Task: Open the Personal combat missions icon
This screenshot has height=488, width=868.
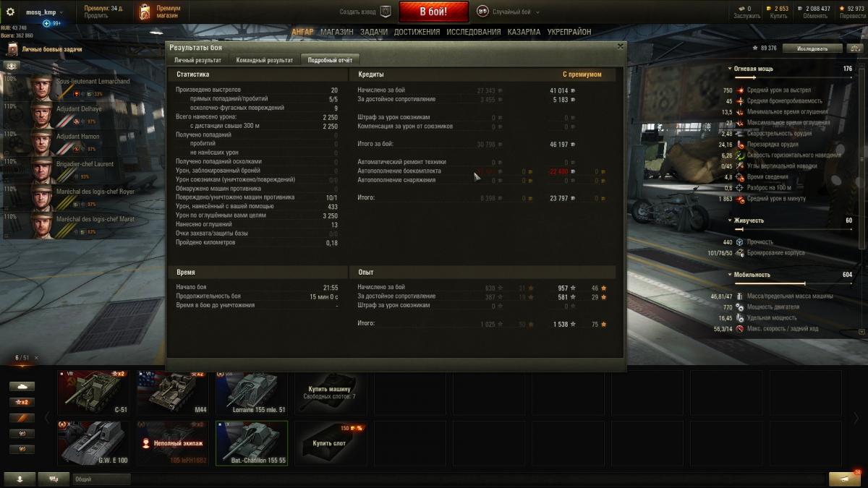Action: [x=12, y=49]
